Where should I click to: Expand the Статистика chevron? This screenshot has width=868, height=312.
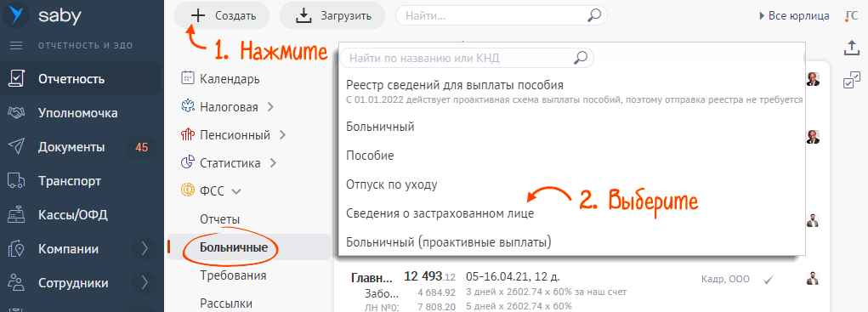(272, 163)
